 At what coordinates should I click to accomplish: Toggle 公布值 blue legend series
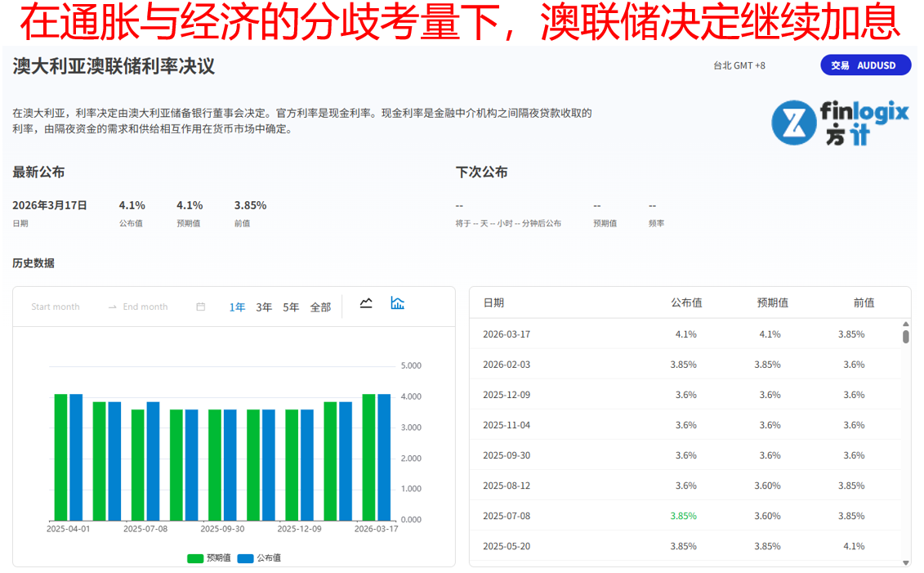click(x=258, y=558)
